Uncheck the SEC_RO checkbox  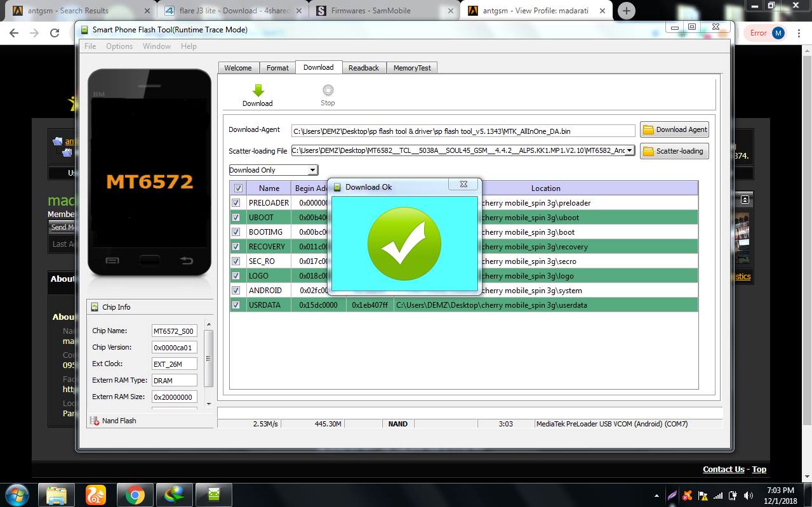point(236,261)
